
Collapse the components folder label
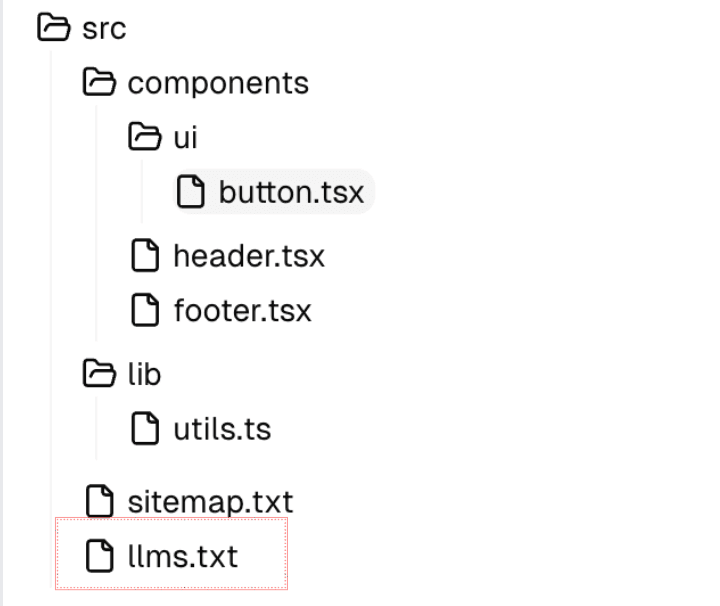(218, 82)
